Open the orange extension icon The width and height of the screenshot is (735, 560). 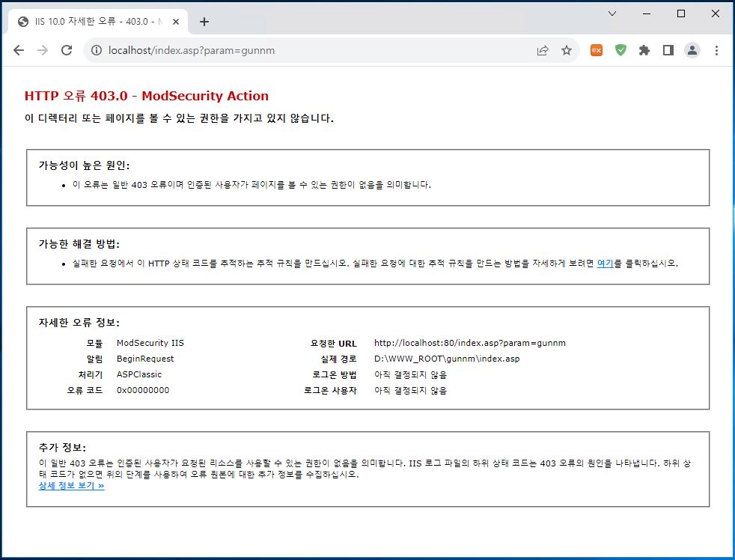coord(597,50)
